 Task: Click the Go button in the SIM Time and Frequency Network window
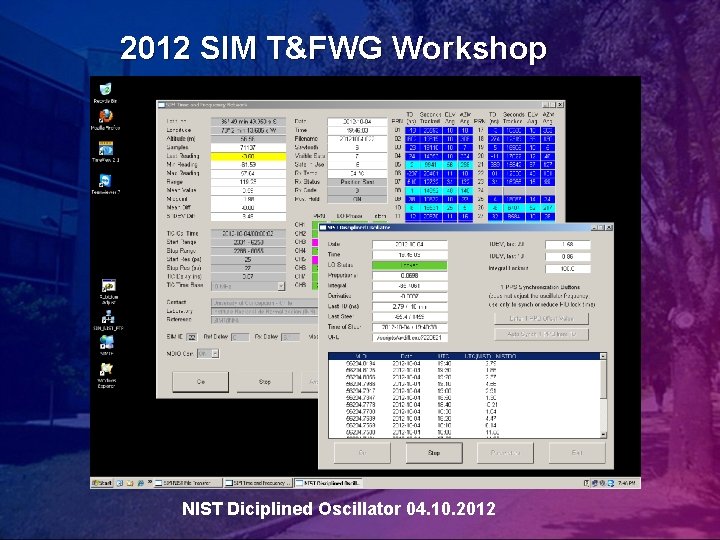(200, 382)
